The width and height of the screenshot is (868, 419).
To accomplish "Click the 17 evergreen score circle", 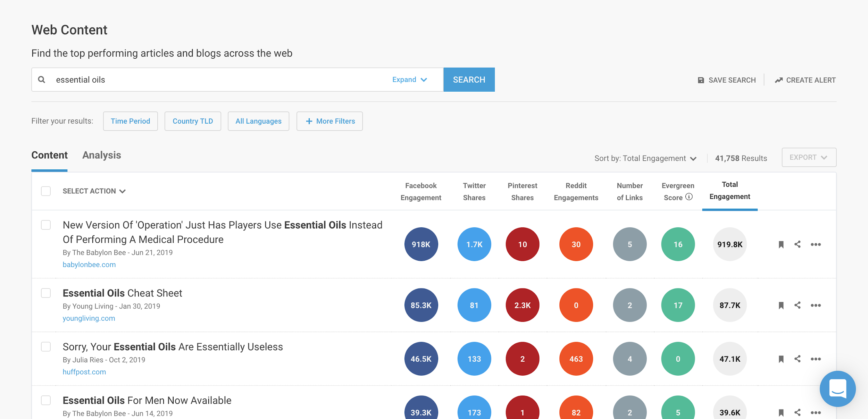I will click(x=678, y=305).
